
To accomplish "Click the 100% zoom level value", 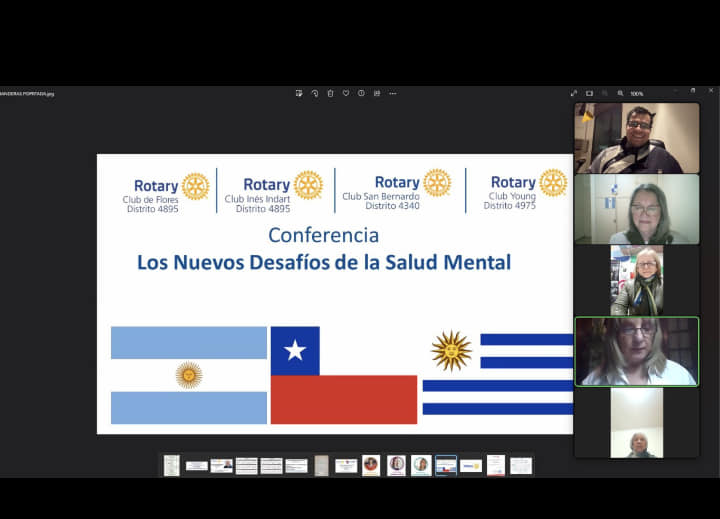I will 636,94.
